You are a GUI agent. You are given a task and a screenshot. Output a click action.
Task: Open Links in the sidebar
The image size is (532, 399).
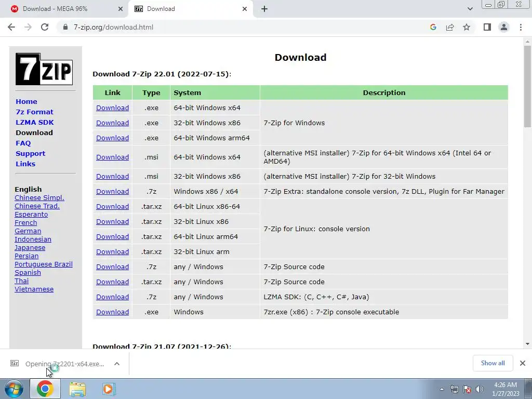click(x=25, y=164)
